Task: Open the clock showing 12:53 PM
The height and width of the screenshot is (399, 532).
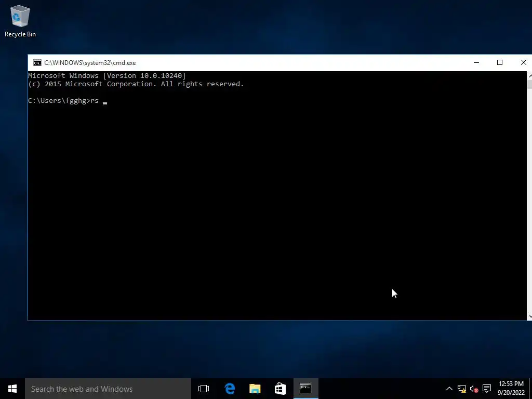Action: coord(511,389)
